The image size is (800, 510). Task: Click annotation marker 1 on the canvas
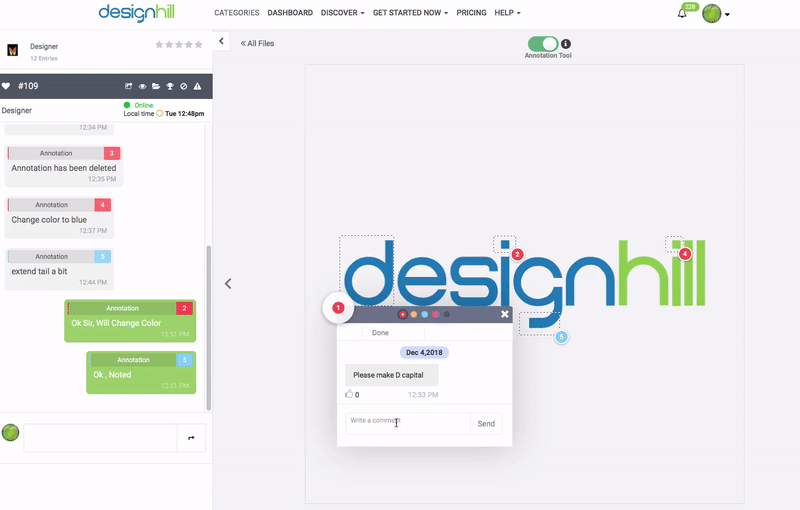point(338,308)
